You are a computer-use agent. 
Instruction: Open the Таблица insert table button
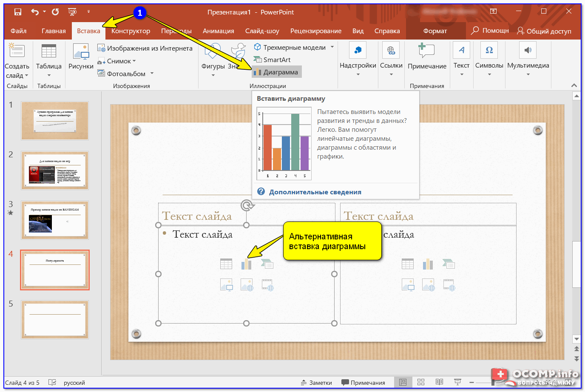[49, 60]
